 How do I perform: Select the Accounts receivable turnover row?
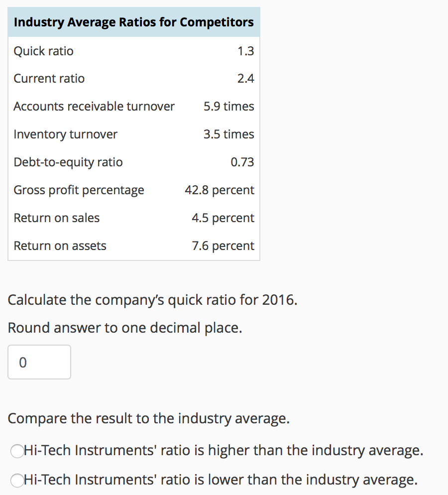pos(133,106)
